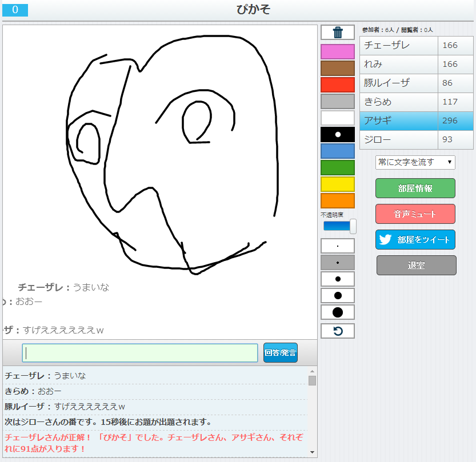The width and height of the screenshot is (476, 462).
Task: Click the 部屋をツイート button
Action: (415, 240)
